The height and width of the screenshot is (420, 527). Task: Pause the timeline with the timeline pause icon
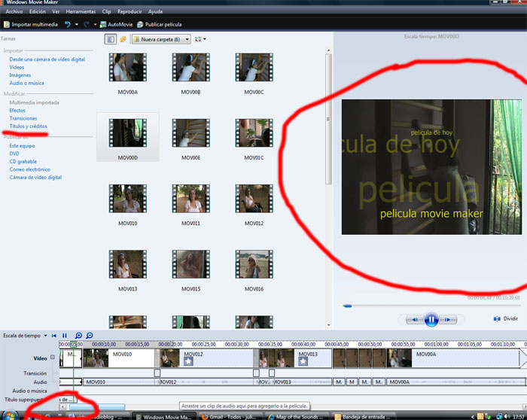point(65,336)
